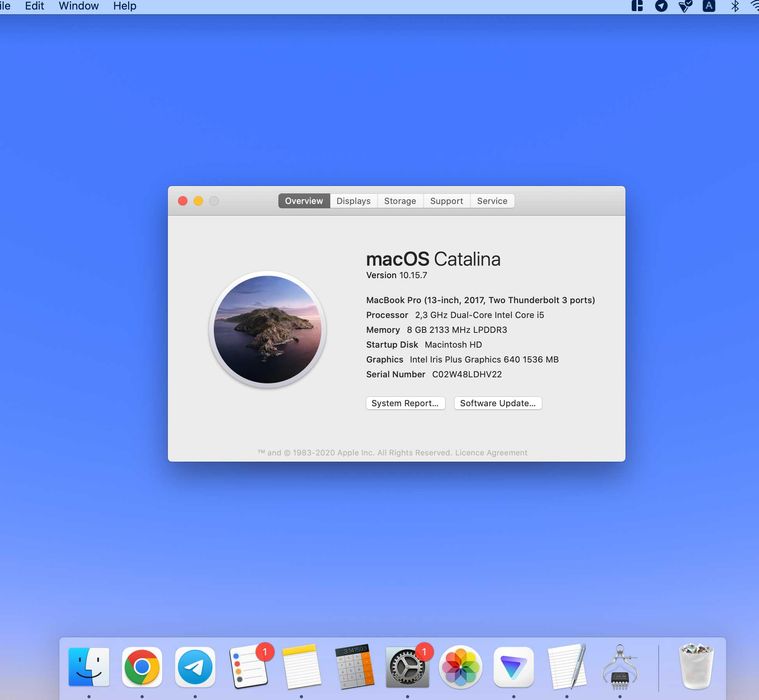Click the 'Startup Disk' label
Screen dimensions: 759x700
click(392, 345)
